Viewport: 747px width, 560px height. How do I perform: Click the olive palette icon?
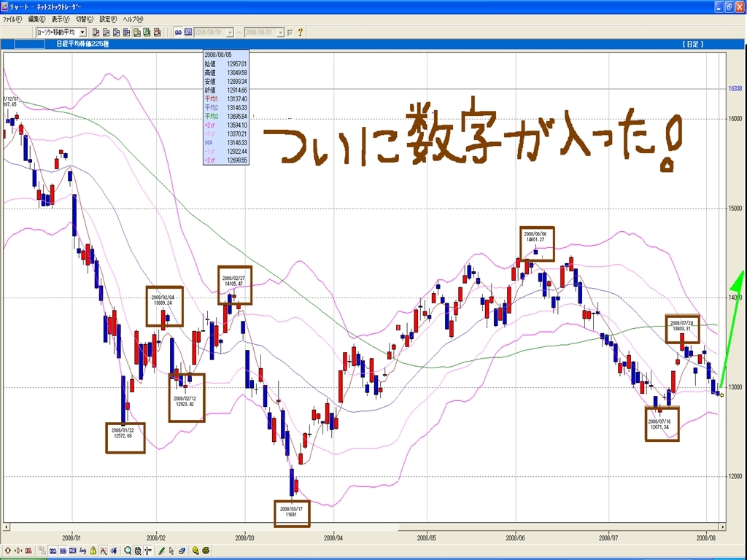206,551
